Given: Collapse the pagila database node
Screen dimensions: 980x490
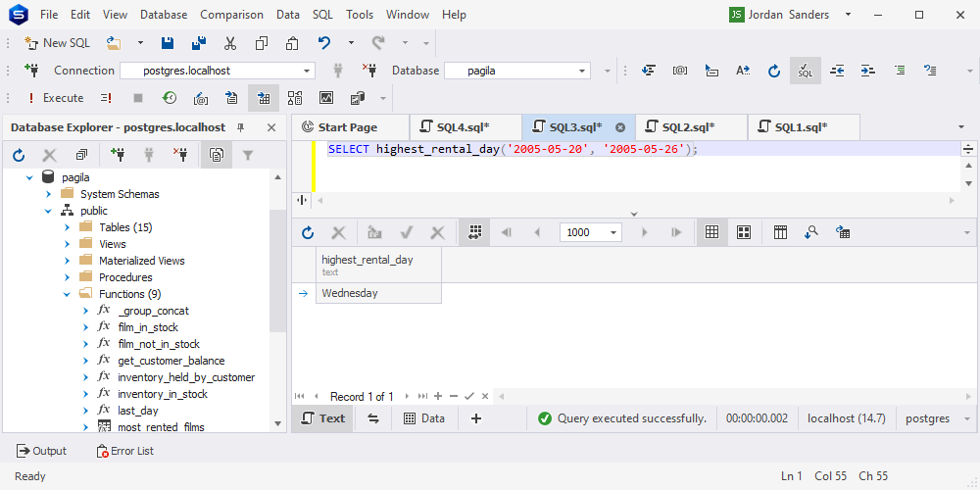Looking at the screenshot, I should pos(29,177).
